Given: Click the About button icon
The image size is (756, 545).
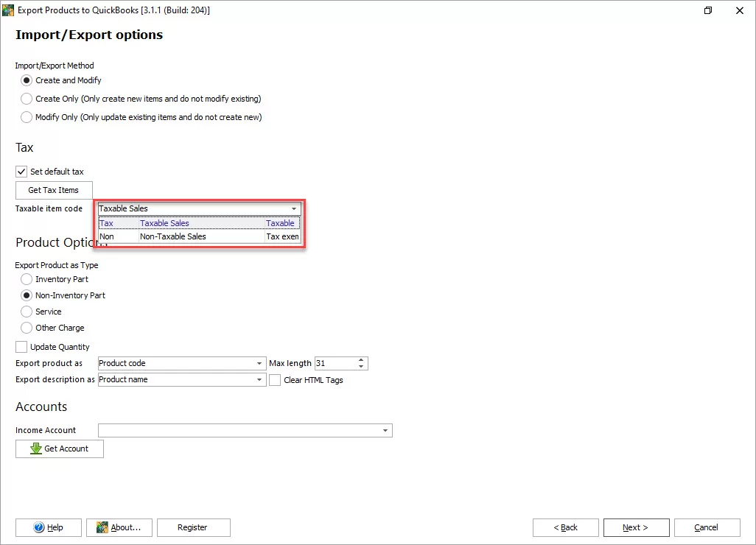Looking at the screenshot, I should [x=102, y=527].
